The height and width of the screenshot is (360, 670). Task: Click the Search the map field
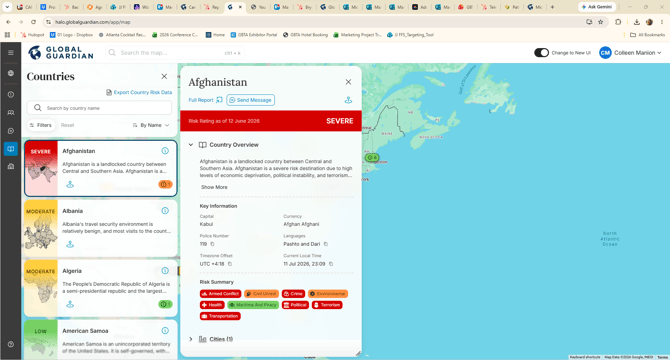pos(175,53)
